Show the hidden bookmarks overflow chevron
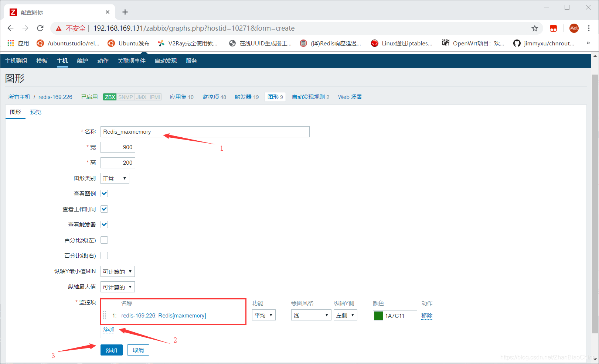 point(588,43)
